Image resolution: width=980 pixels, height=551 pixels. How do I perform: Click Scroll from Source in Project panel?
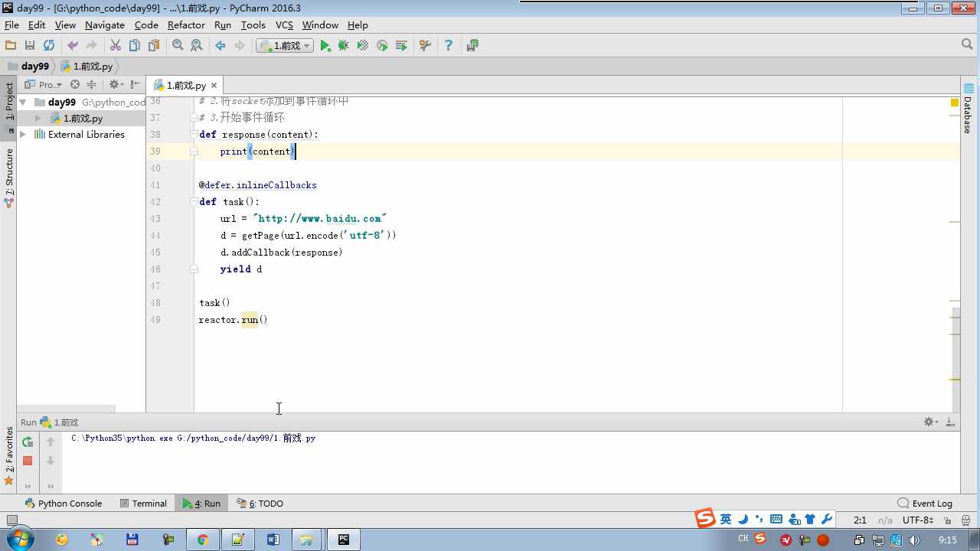tap(75, 85)
